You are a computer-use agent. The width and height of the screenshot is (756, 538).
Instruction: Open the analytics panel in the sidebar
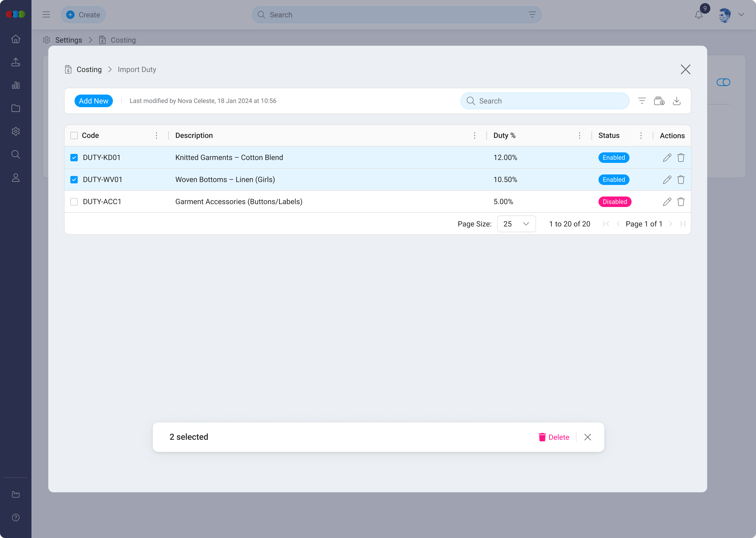pos(15,85)
